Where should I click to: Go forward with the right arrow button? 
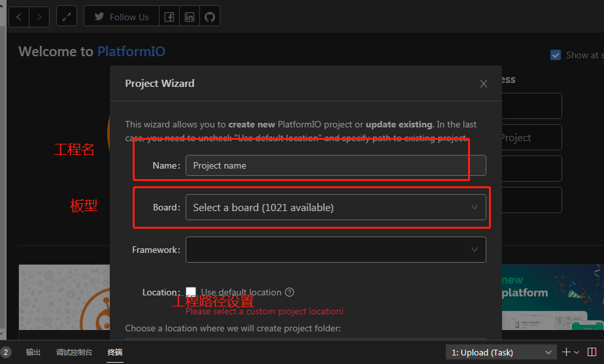pos(39,17)
